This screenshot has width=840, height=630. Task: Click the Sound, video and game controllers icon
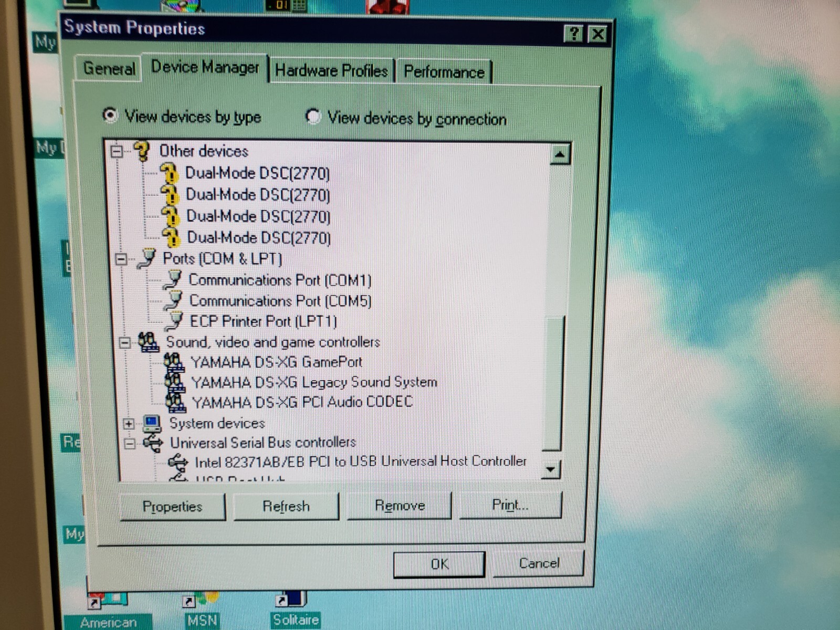pyautogui.click(x=149, y=342)
